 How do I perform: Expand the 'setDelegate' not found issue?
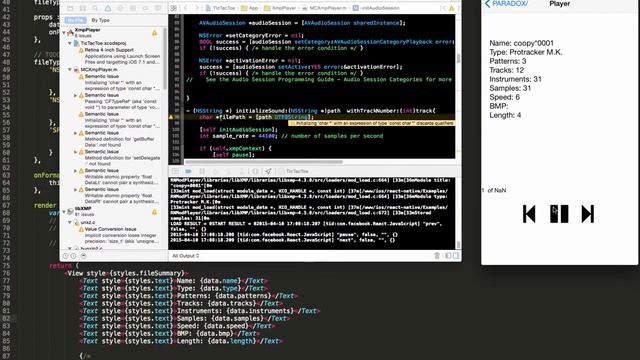pyautogui.click(x=76, y=152)
